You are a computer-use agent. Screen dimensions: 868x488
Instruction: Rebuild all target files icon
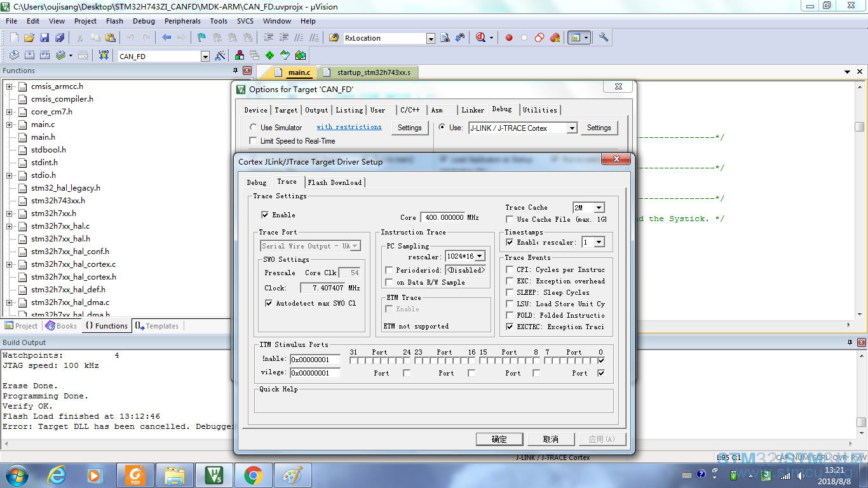click(44, 56)
